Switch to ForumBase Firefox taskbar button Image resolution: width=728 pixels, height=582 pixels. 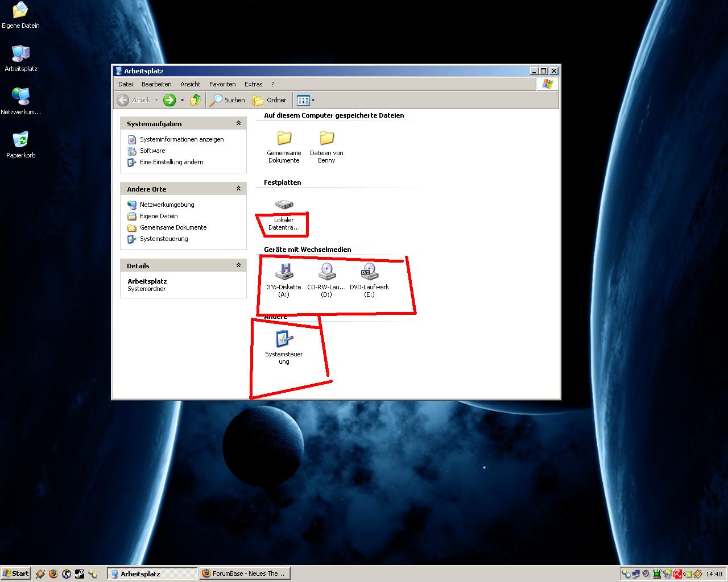click(243, 573)
